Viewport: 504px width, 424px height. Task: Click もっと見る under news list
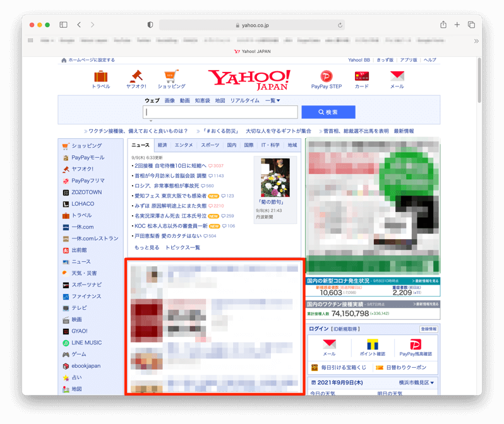pyautogui.click(x=147, y=247)
